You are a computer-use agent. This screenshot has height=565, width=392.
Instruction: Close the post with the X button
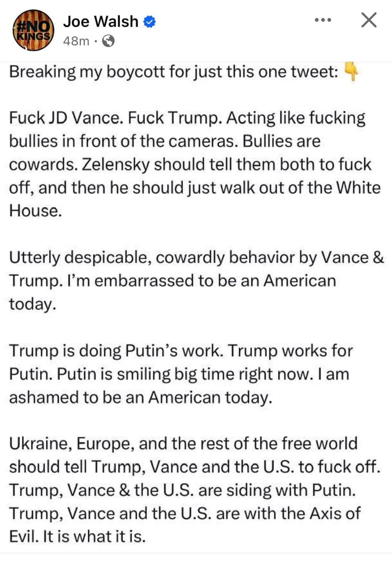tap(369, 20)
